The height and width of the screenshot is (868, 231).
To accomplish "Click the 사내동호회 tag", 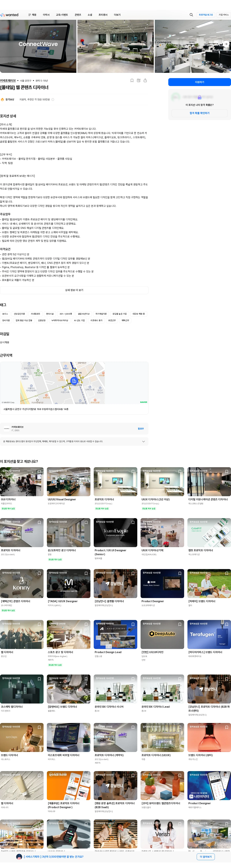I will 35,314.
